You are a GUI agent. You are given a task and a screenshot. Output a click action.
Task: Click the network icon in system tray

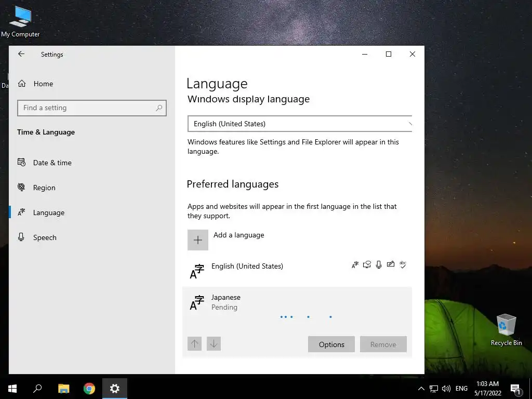point(434,389)
